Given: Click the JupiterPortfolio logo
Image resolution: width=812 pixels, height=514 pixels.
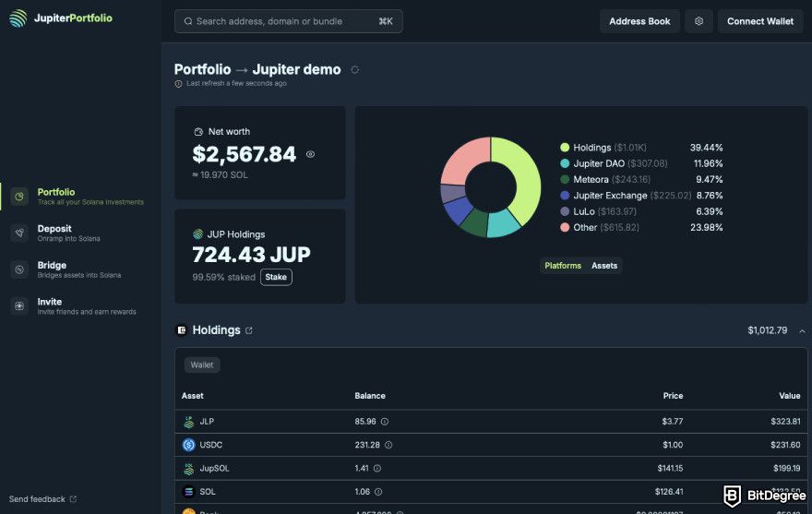Looking at the screenshot, I should click(x=61, y=18).
